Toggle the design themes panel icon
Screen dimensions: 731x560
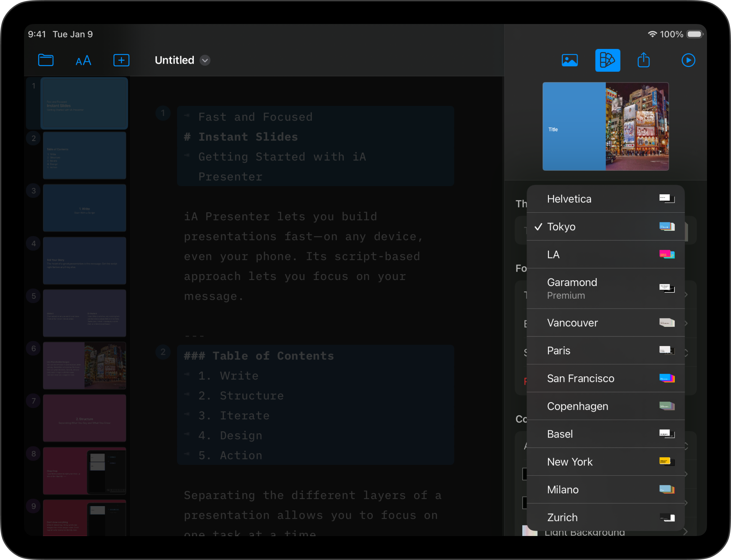tap(607, 60)
